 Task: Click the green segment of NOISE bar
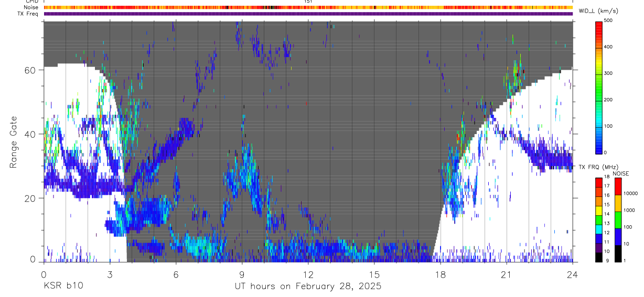click(618, 220)
